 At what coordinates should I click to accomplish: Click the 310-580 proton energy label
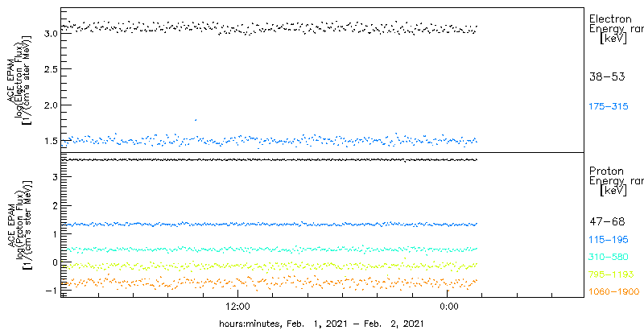point(609,258)
